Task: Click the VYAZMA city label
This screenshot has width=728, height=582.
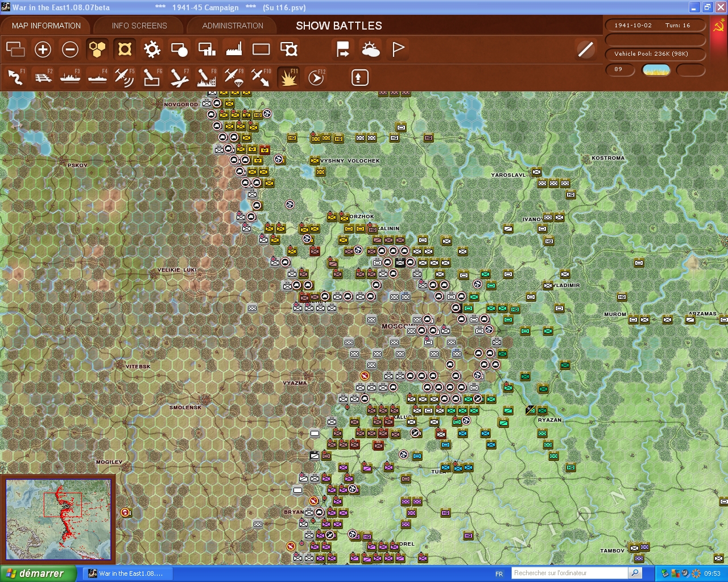Action: coord(295,383)
